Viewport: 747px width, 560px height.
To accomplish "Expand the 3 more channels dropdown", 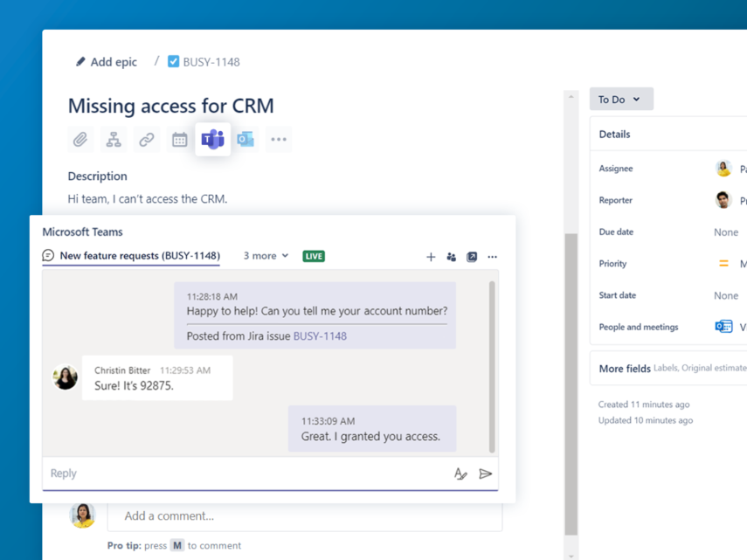I will [x=266, y=256].
